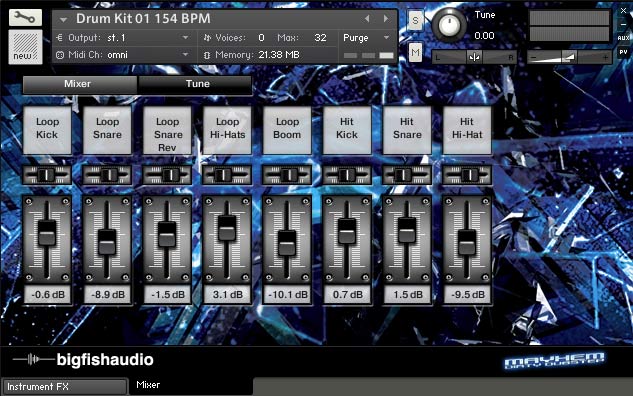633x396 pixels.
Task: Decrease volume with minus icon
Action: [x=534, y=58]
